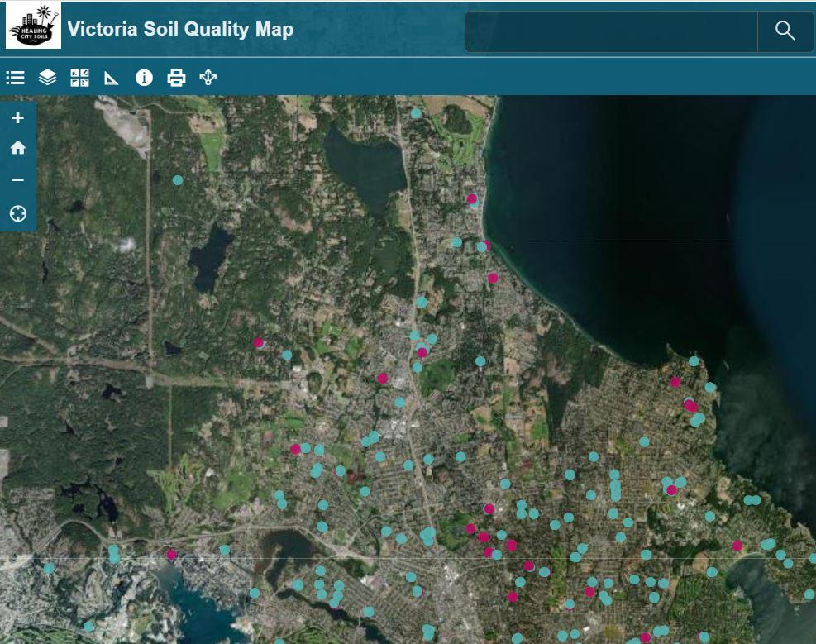Open the Share tool
The width and height of the screenshot is (816, 644).
pos(208,78)
